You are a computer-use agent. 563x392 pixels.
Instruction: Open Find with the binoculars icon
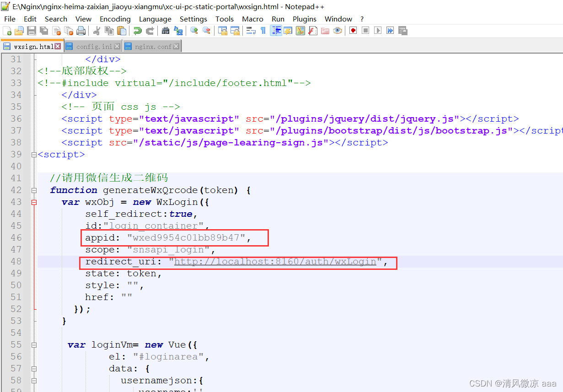(x=166, y=31)
